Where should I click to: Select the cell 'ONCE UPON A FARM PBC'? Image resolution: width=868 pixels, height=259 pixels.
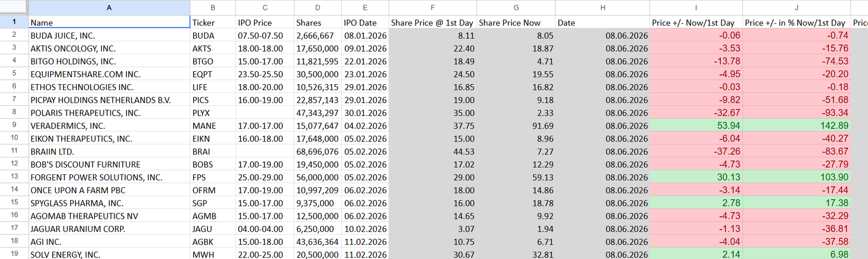tap(109, 190)
